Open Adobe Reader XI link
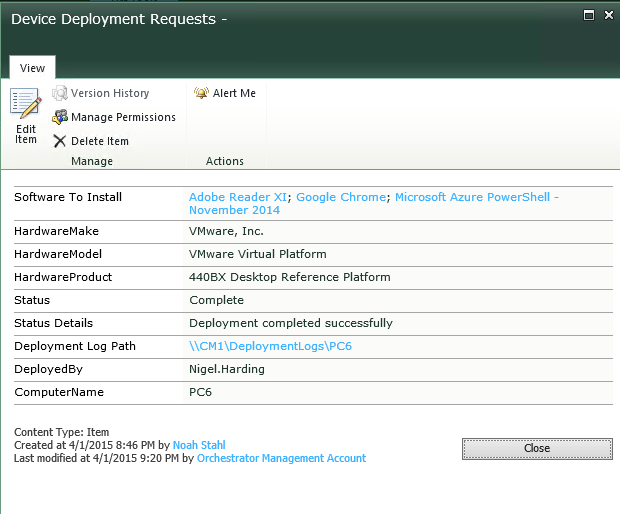The height and width of the screenshot is (514, 620). [x=238, y=197]
